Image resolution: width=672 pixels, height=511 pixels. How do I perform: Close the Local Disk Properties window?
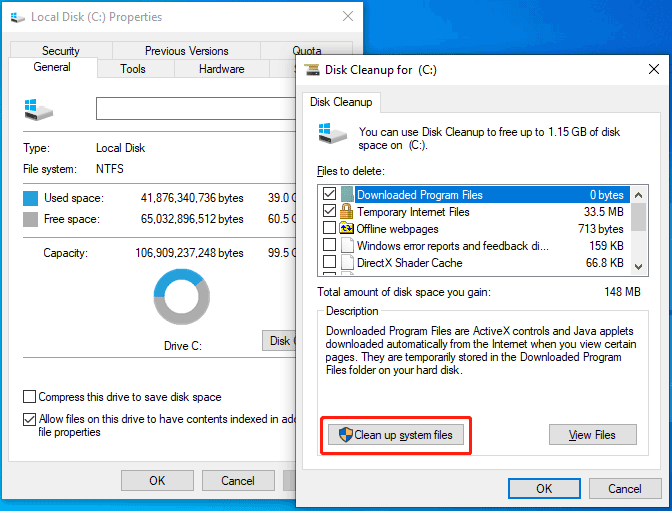pos(348,16)
